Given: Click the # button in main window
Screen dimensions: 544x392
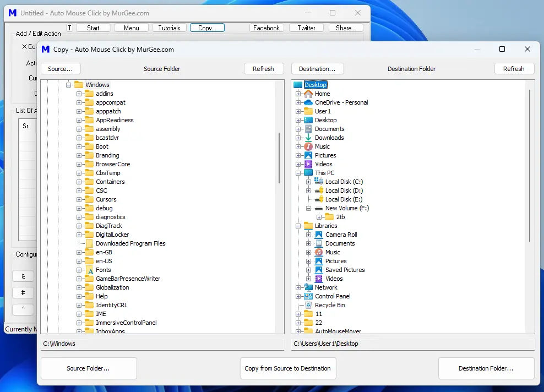Looking at the screenshot, I should (x=23, y=293).
